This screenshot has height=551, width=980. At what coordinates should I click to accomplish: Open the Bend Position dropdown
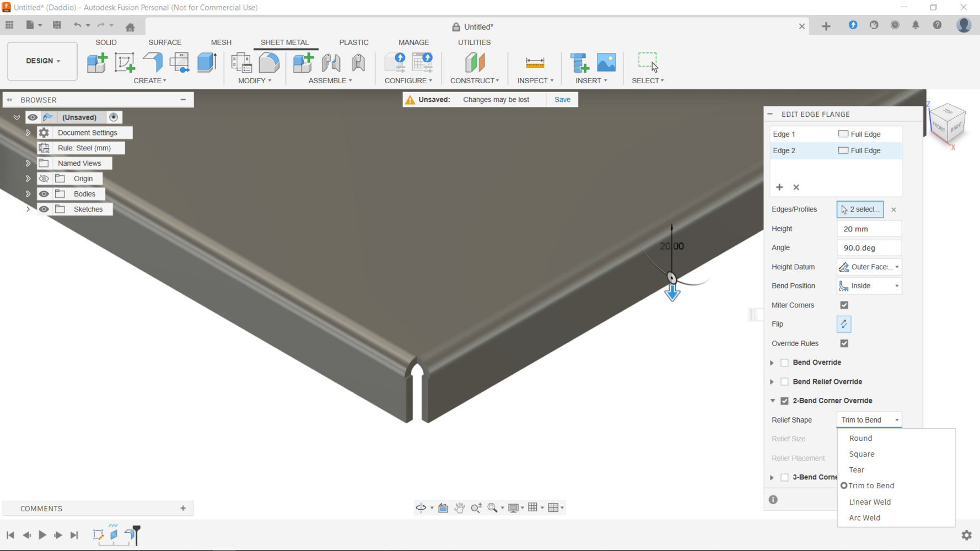point(869,286)
